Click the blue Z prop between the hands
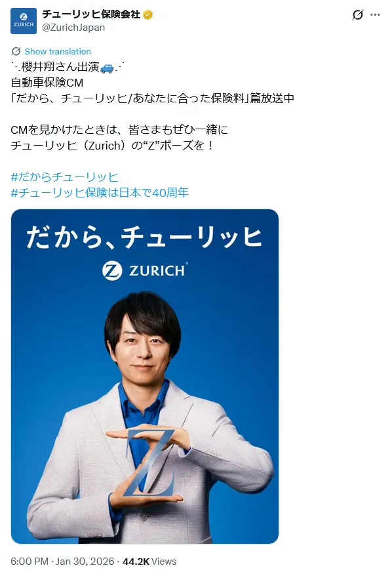Image resolution: width=392 pixels, height=574 pixels. [150, 462]
